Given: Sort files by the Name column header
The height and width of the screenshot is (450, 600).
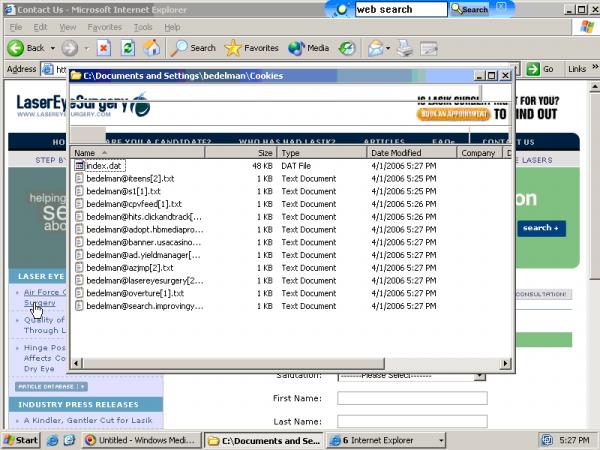Looking at the screenshot, I should coord(138,153).
